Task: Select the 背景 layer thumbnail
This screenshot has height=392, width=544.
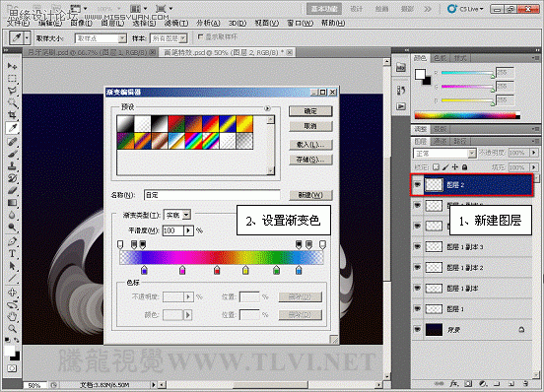Action: (434, 330)
